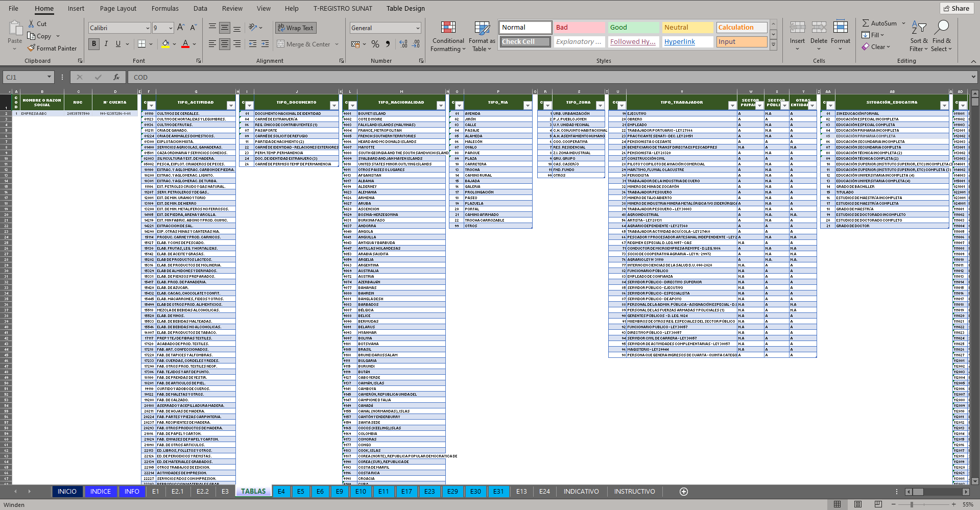Image resolution: width=980 pixels, height=510 pixels.
Task: Apply the Check Cell style
Action: coord(525,42)
